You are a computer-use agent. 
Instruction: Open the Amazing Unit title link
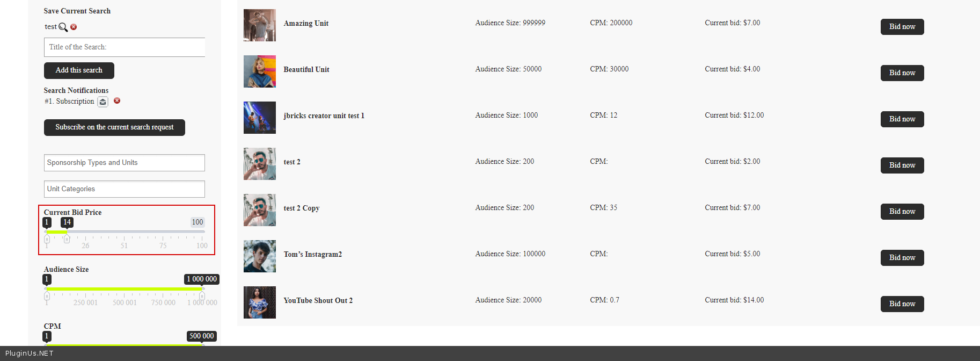coord(306,24)
